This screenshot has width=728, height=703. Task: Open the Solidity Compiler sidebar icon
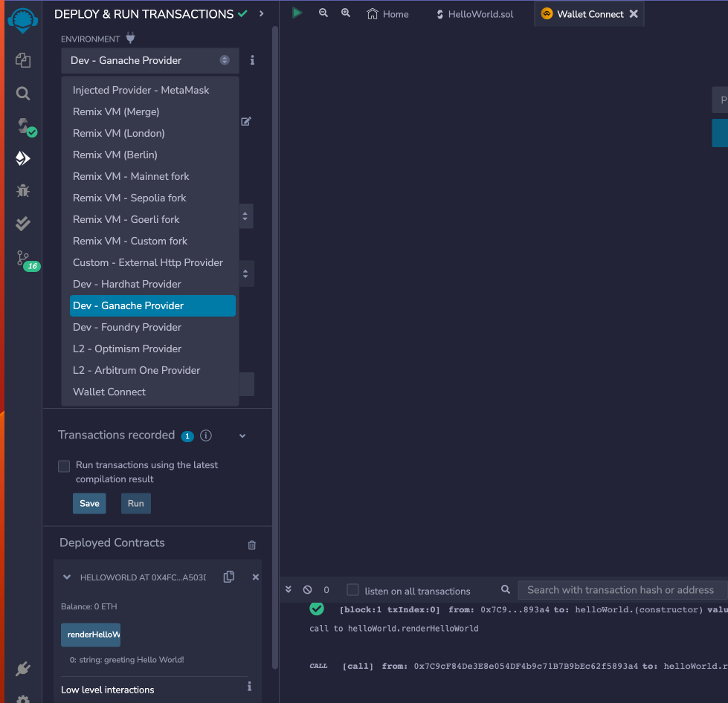tap(25, 126)
